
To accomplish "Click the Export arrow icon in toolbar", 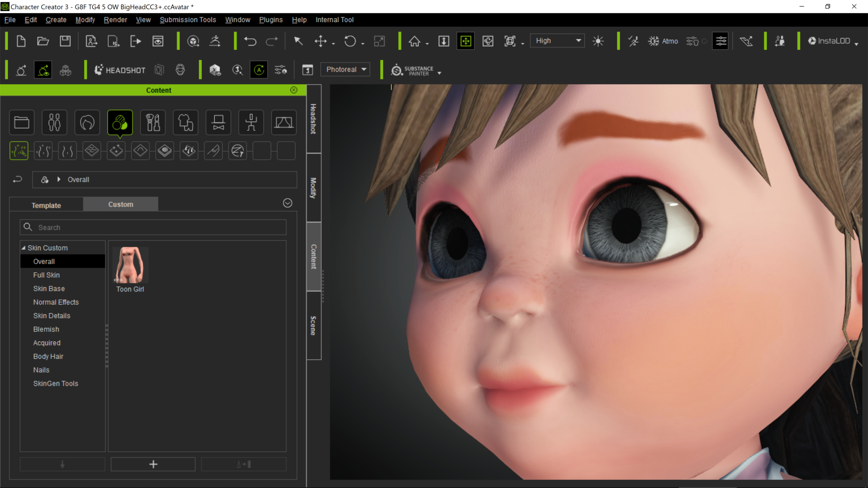I will (135, 41).
